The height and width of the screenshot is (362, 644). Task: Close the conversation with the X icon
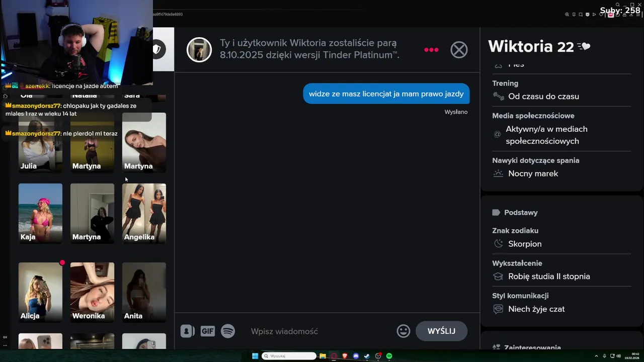click(459, 50)
